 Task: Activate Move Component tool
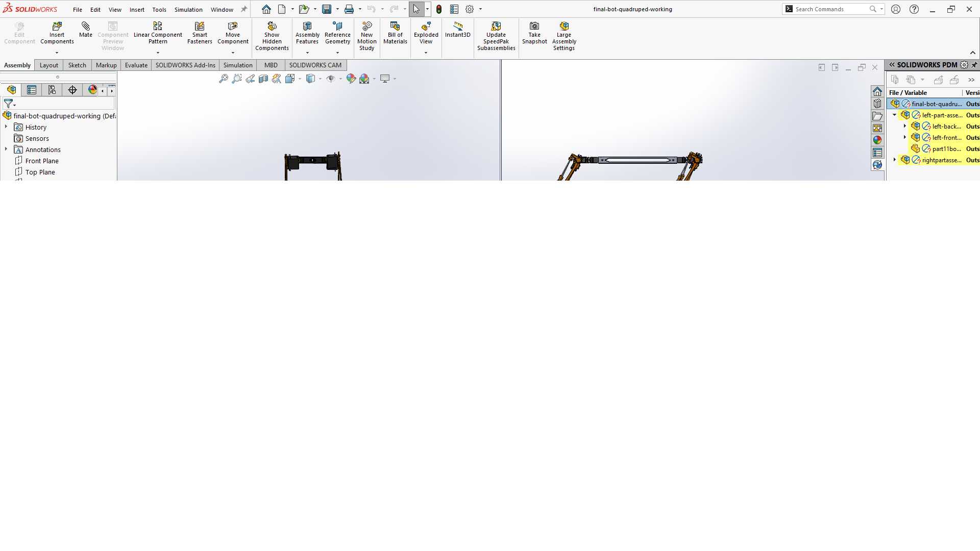pos(233,33)
